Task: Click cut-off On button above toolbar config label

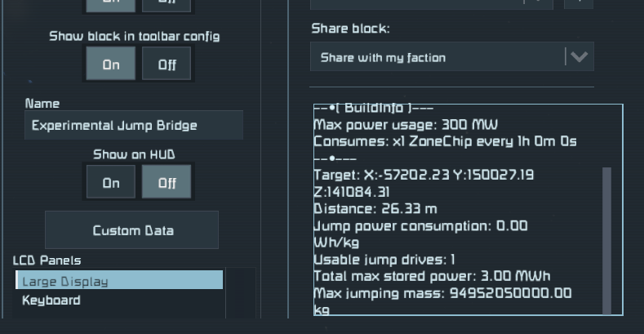Action: [111, 4]
